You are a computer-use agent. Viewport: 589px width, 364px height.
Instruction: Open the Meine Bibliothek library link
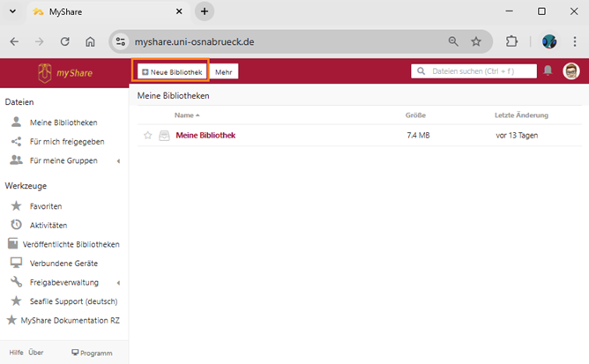[205, 135]
